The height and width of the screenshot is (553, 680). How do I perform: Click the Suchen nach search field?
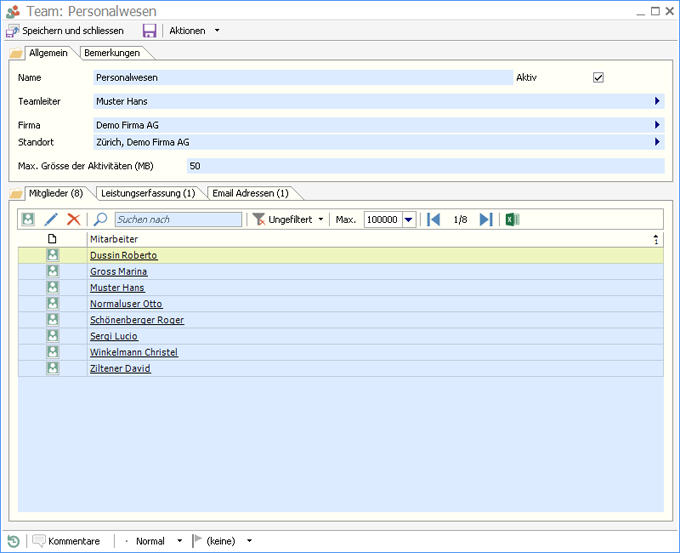tap(178, 219)
